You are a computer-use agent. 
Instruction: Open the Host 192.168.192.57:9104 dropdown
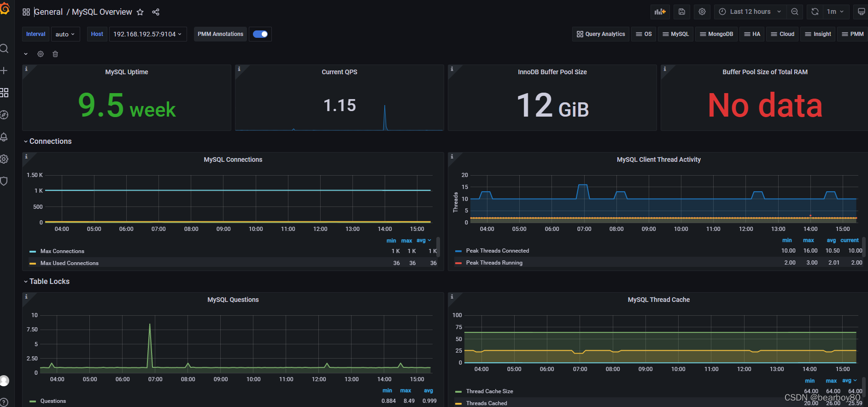[148, 34]
